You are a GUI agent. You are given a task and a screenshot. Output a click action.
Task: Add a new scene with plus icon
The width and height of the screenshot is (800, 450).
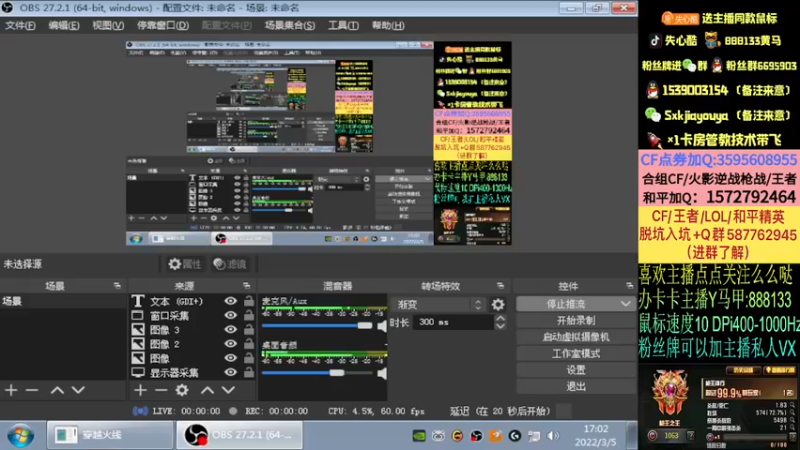[x=11, y=390]
